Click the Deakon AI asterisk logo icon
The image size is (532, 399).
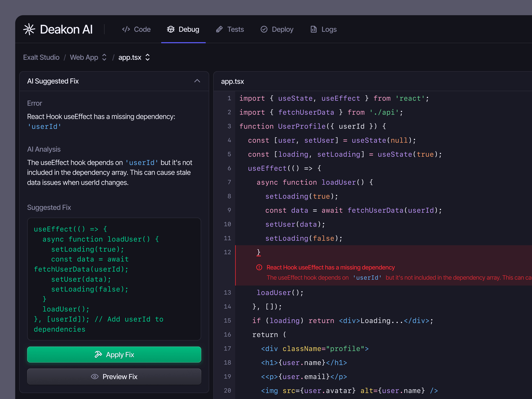coord(29,29)
